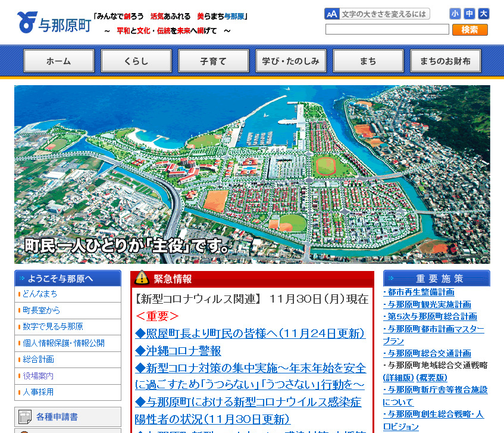This screenshot has width=504, height=433.
Task: Open the 与那原町総合交通計画 link
Action: pos(427,353)
